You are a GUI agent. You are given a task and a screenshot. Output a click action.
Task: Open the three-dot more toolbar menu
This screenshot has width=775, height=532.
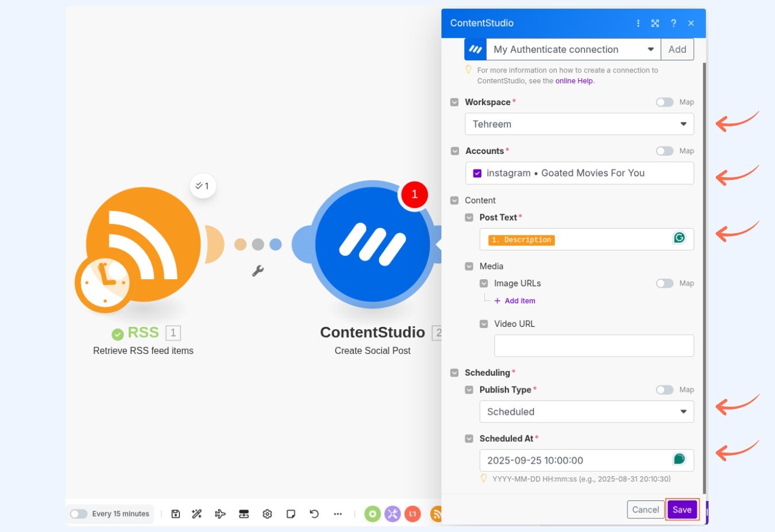[338, 514]
